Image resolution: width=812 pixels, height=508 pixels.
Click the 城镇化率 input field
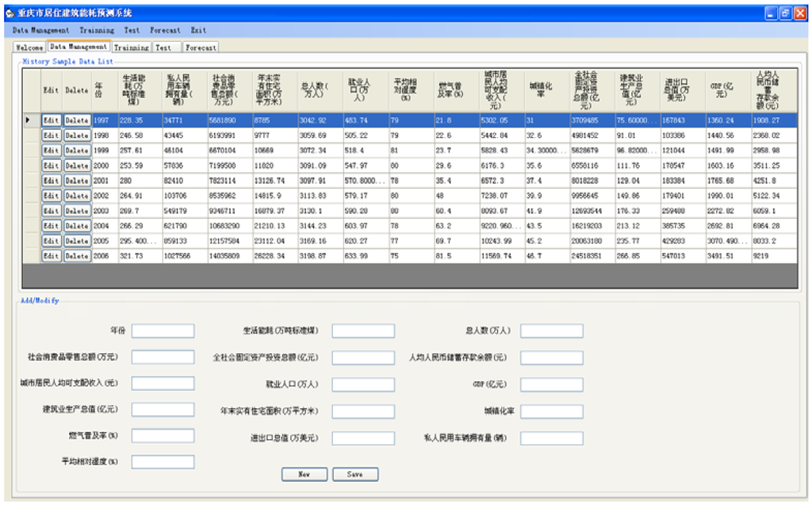coord(551,411)
